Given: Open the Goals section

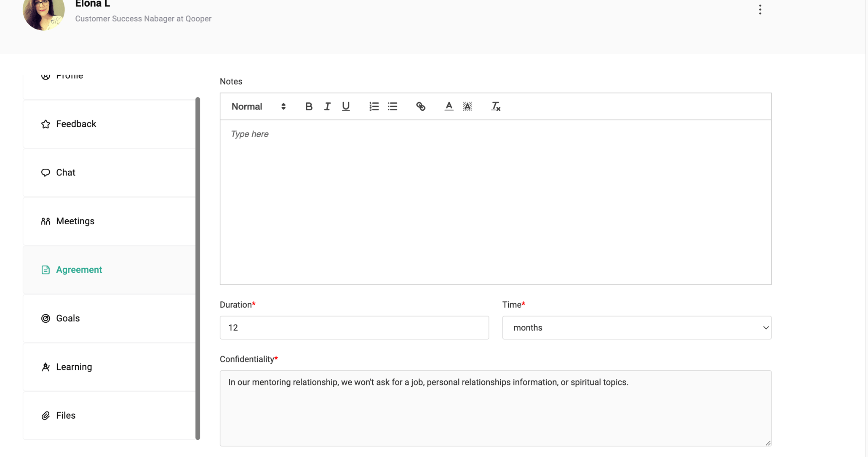Looking at the screenshot, I should 67,318.
